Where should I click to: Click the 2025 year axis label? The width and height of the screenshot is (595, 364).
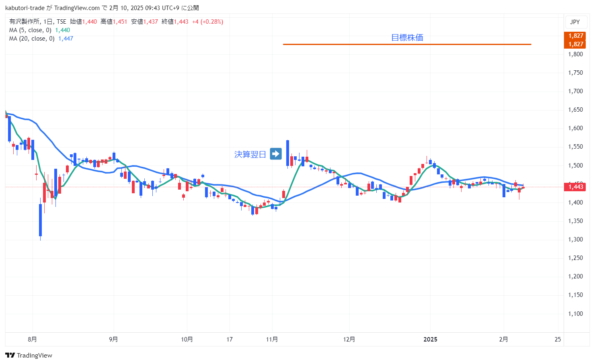[x=430, y=339]
